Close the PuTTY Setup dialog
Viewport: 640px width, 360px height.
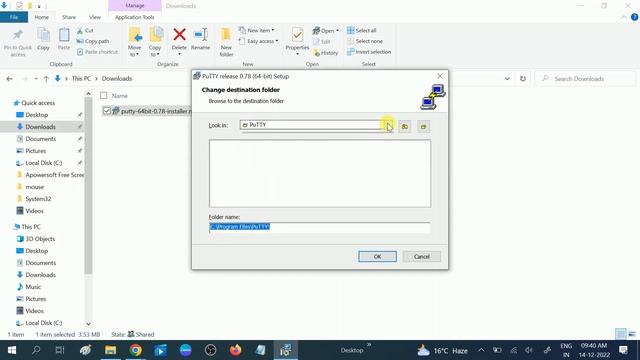pos(440,76)
